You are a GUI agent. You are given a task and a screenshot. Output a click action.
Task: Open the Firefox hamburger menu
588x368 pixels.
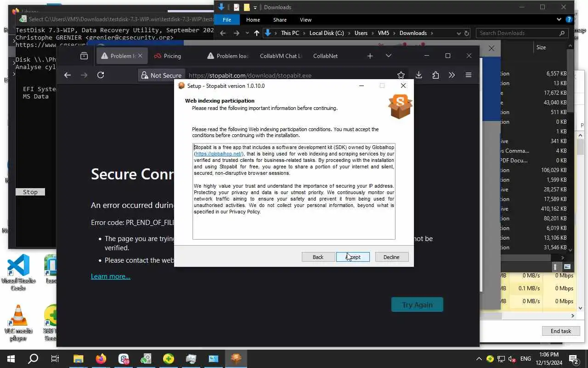(x=469, y=75)
